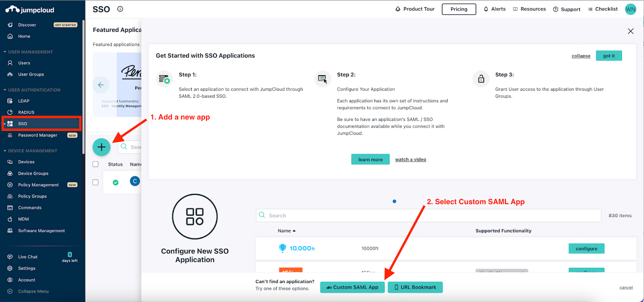Screen dimensions: 644x302
Task: Click the cancel link
Action: point(626,288)
